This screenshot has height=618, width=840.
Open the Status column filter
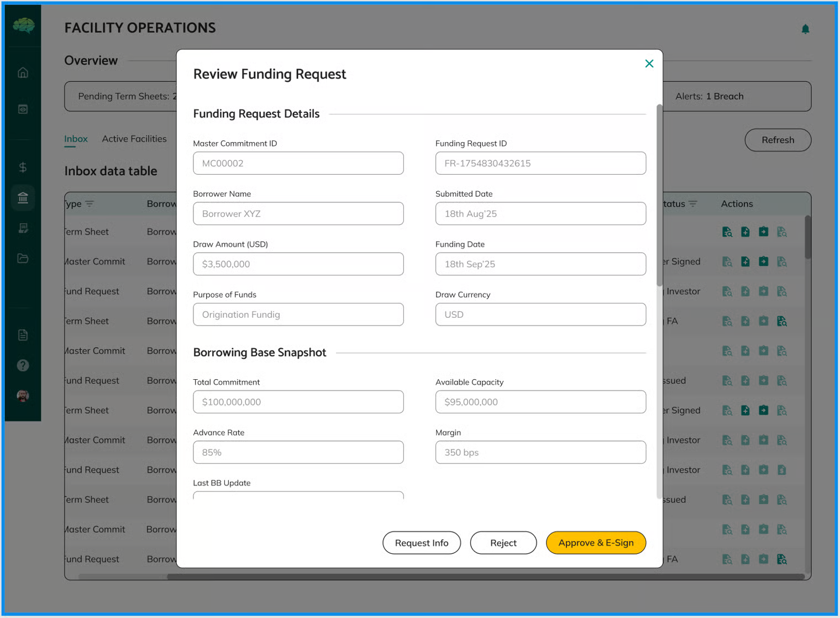692,204
